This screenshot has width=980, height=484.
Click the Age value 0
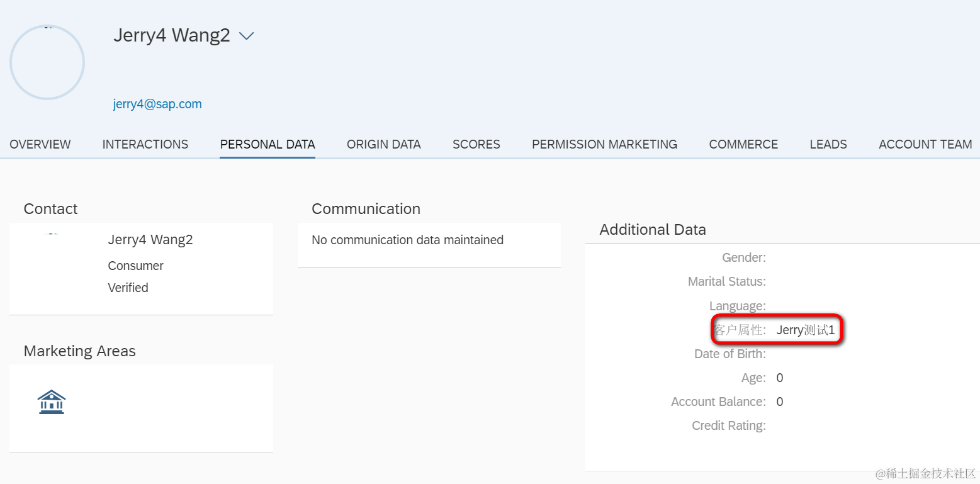(x=780, y=378)
